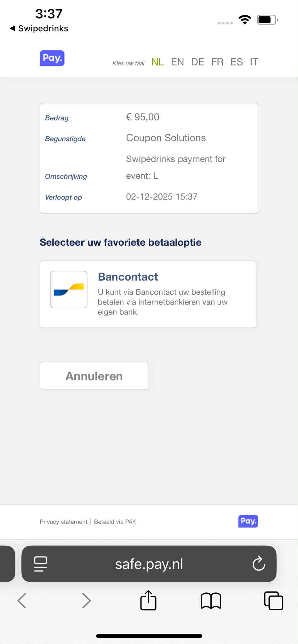298x644 pixels.
Task: Return to Swipedrinks app
Action: tap(39, 28)
